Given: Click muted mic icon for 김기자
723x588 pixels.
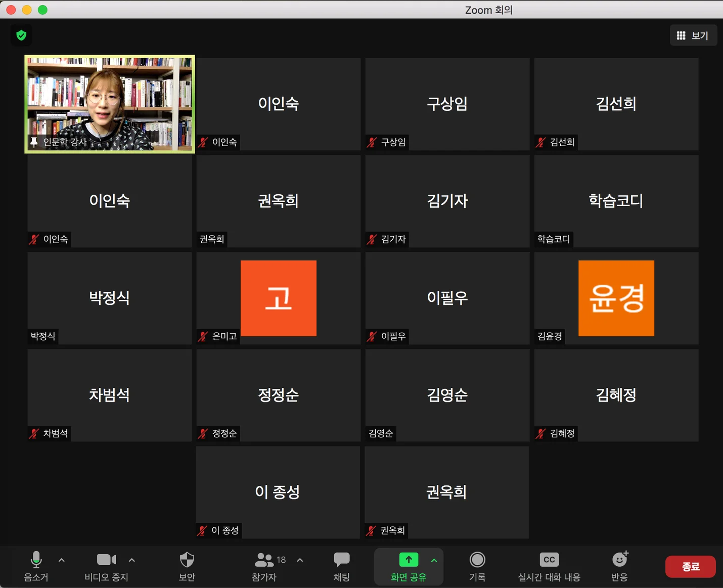Looking at the screenshot, I should (372, 240).
